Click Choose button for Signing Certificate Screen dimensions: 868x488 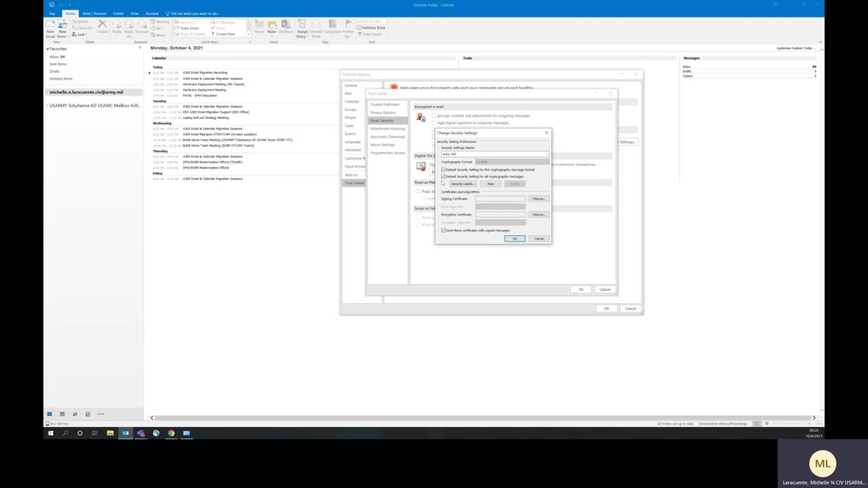(x=539, y=199)
